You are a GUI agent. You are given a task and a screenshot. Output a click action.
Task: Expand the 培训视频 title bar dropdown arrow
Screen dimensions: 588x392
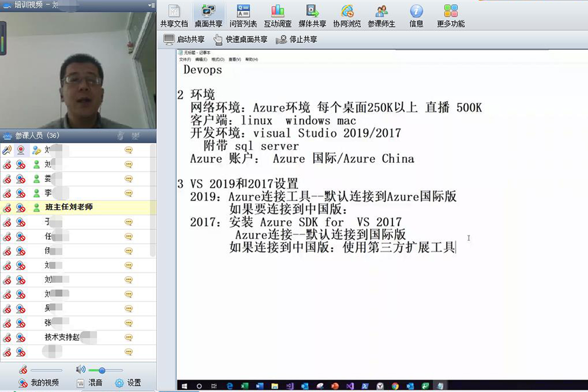tap(151, 5)
